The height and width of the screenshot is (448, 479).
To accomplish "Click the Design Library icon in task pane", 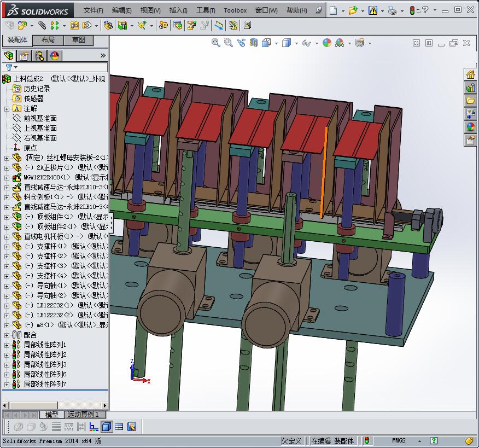I will [470, 88].
